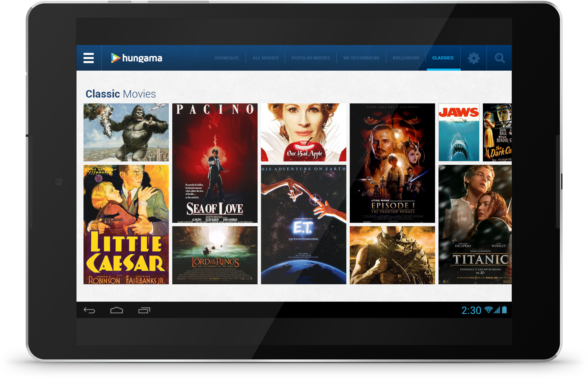
Task: Select the Classics tab
Action: pos(443,58)
